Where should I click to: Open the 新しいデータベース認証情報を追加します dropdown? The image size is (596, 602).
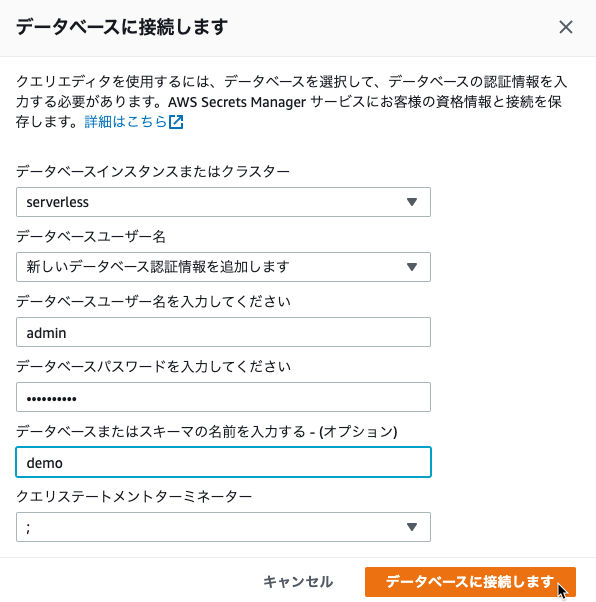(223, 267)
